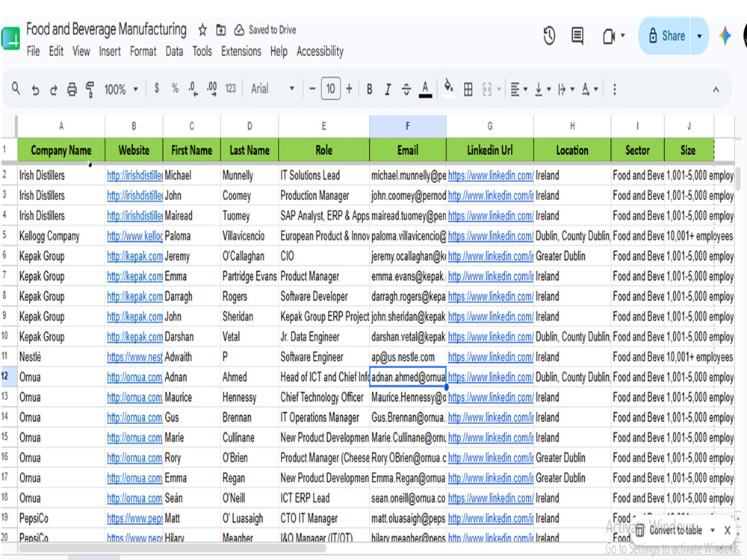Open the kepak.com link for Jeremy
Image resolution: width=747 pixels, height=560 pixels.
click(134, 256)
